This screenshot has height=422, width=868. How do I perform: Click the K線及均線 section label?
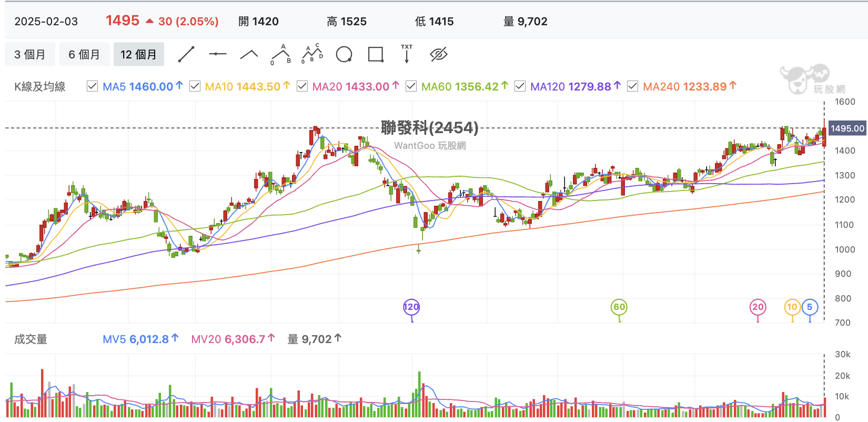40,87
